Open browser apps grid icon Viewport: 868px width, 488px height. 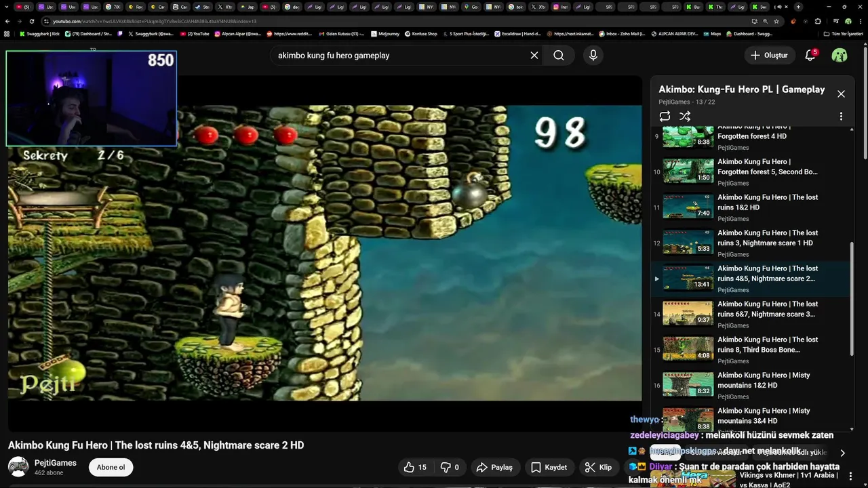click(7, 33)
